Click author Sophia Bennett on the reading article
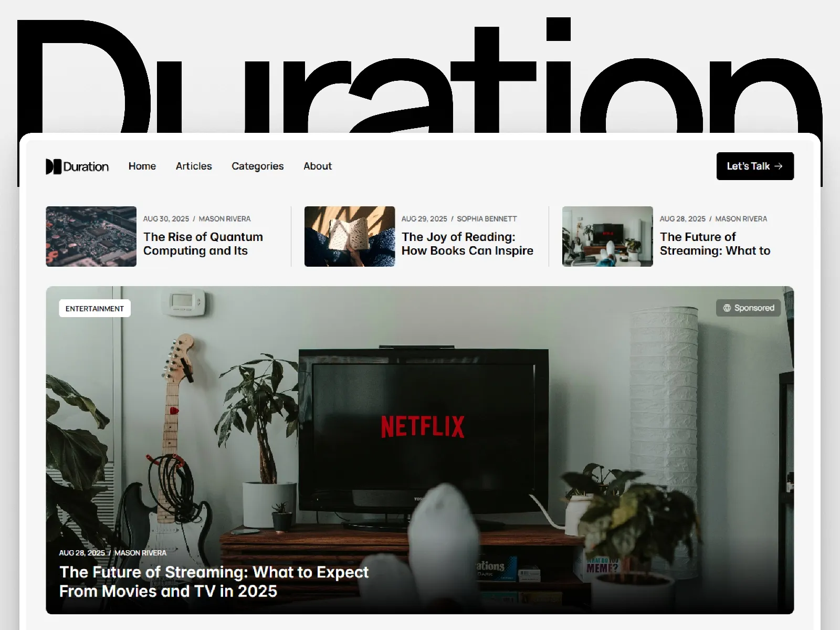Viewport: 840px width, 630px height. pos(487,218)
